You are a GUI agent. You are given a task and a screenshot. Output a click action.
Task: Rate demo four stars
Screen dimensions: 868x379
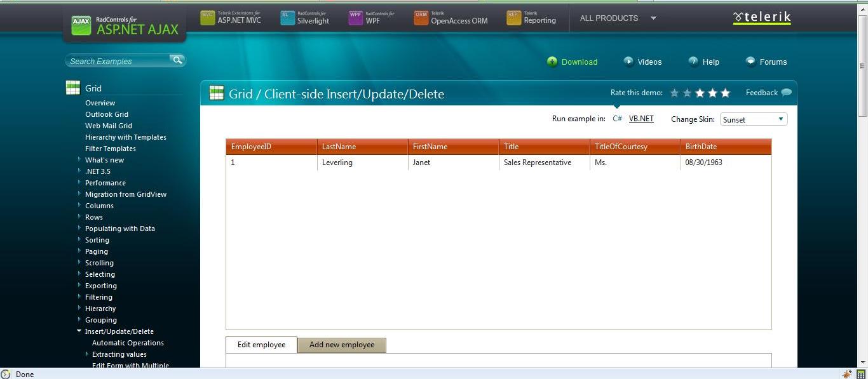click(712, 93)
